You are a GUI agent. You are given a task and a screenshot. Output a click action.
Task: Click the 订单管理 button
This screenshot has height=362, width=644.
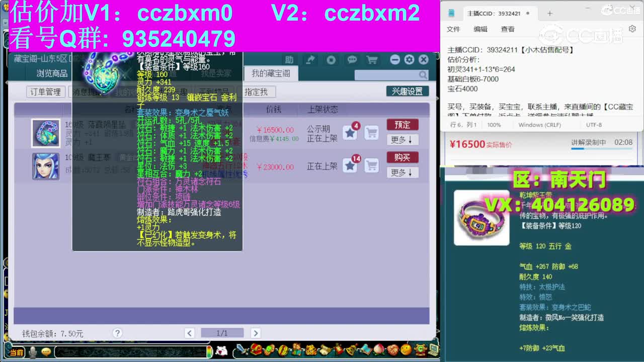click(x=45, y=92)
